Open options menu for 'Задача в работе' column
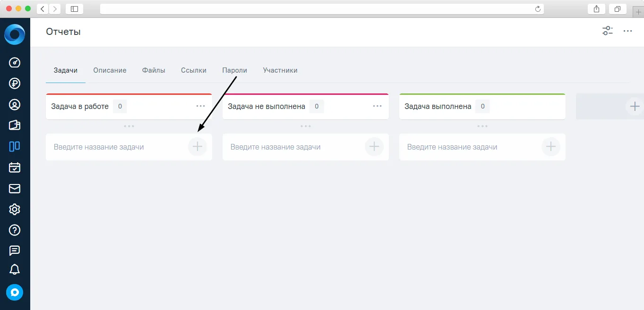644x310 pixels. pos(200,106)
